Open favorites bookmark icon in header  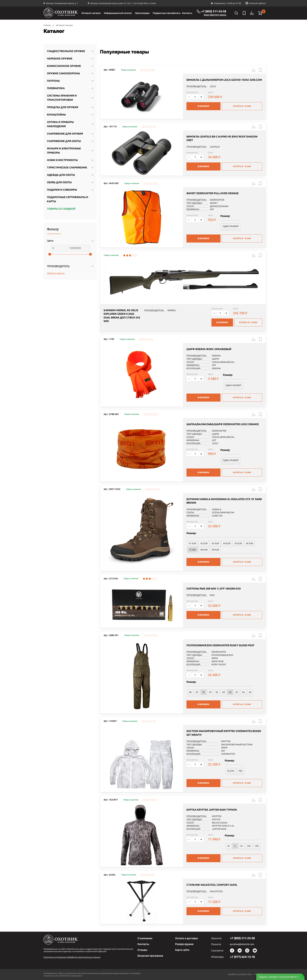[244, 13]
